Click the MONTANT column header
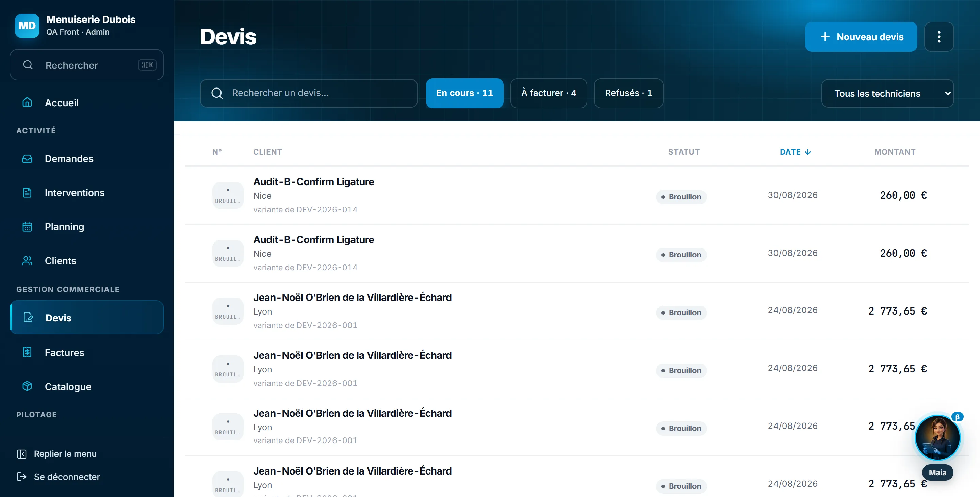980x497 pixels. point(894,152)
